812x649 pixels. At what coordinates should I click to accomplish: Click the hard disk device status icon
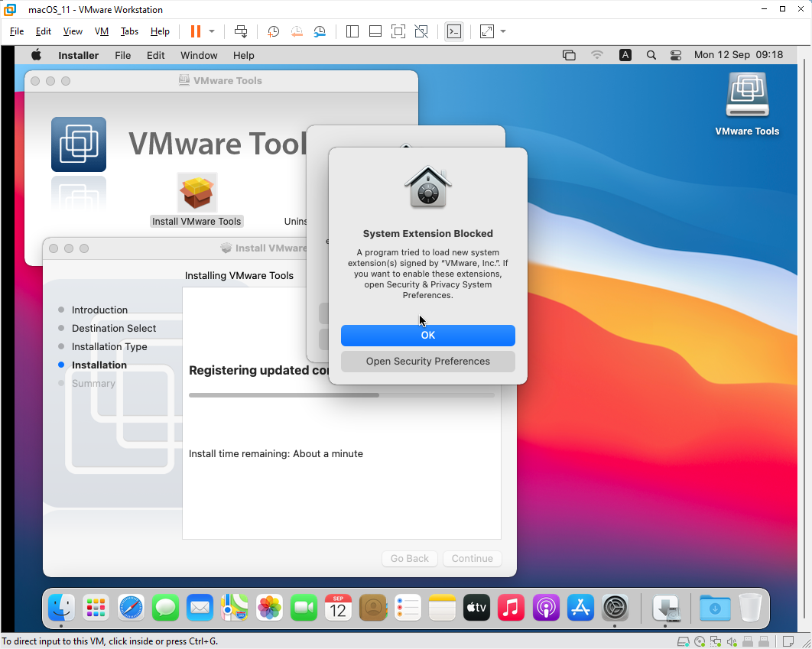pos(683,642)
